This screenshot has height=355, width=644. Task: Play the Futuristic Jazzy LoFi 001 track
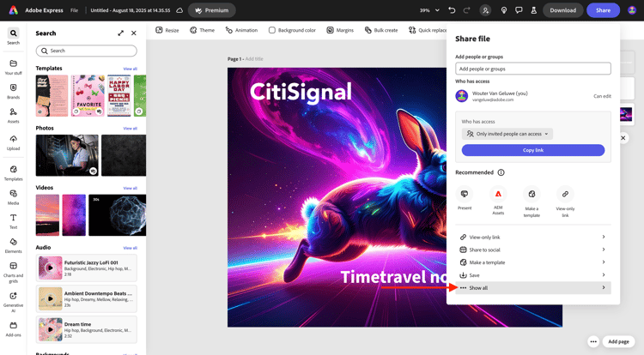[x=50, y=268]
